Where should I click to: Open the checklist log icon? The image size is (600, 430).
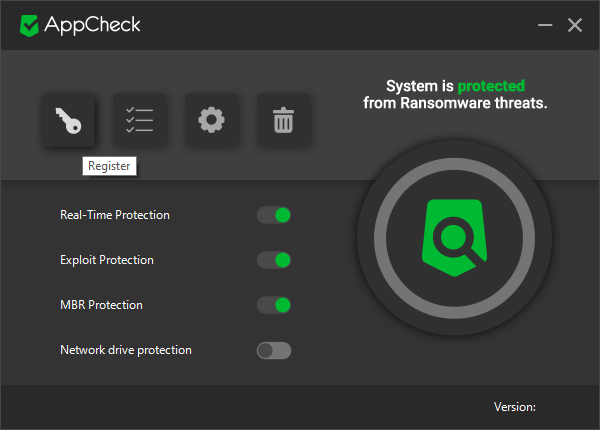point(140,121)
